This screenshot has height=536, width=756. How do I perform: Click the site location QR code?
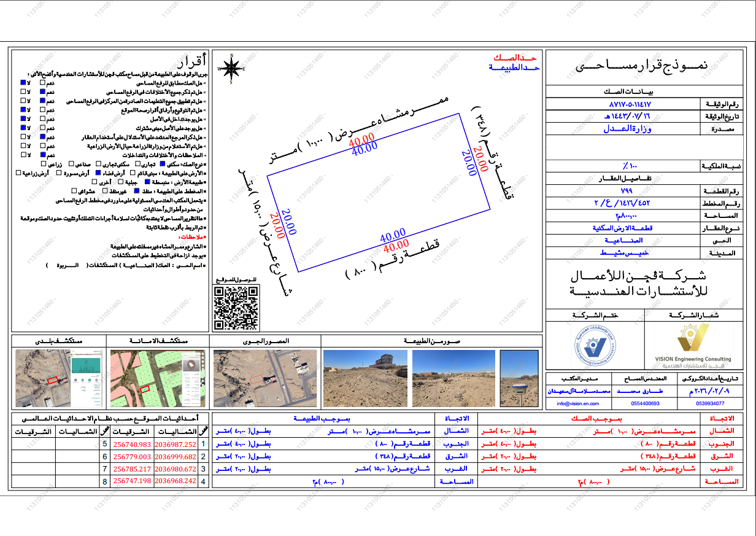pos(236,308)
